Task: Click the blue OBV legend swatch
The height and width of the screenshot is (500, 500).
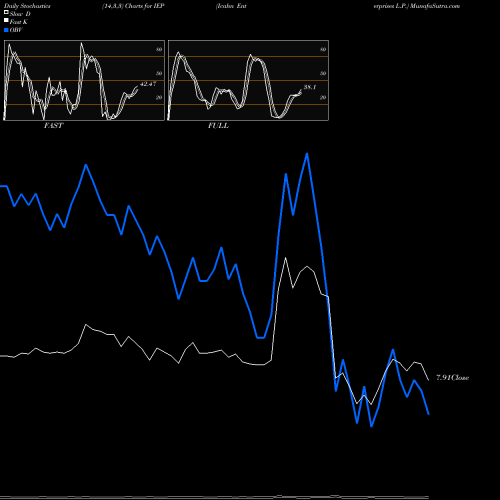Action: pyautogui.click(x=6, y=30)
